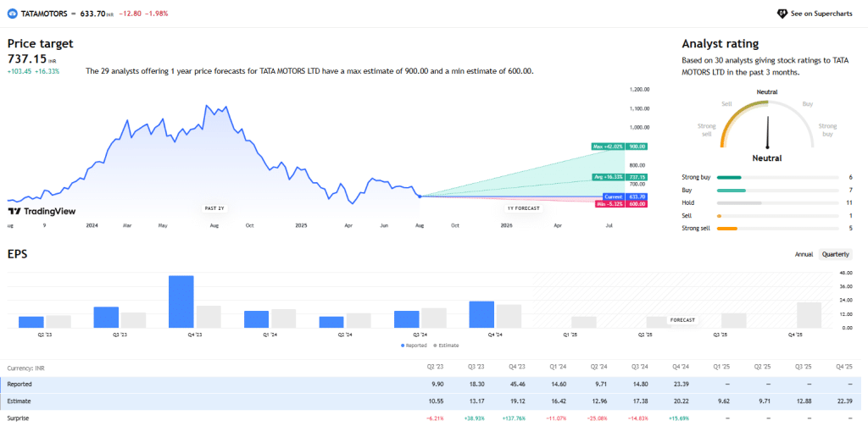
Task: Select the Reported row in EPS table
Action: click(431, 384)
